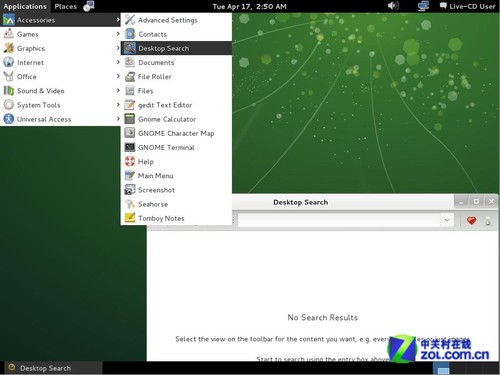Expand the search entry dropdown arrow
Image resolution: width=500 pixels, height=375 pixels.
(x=447, y=220)
